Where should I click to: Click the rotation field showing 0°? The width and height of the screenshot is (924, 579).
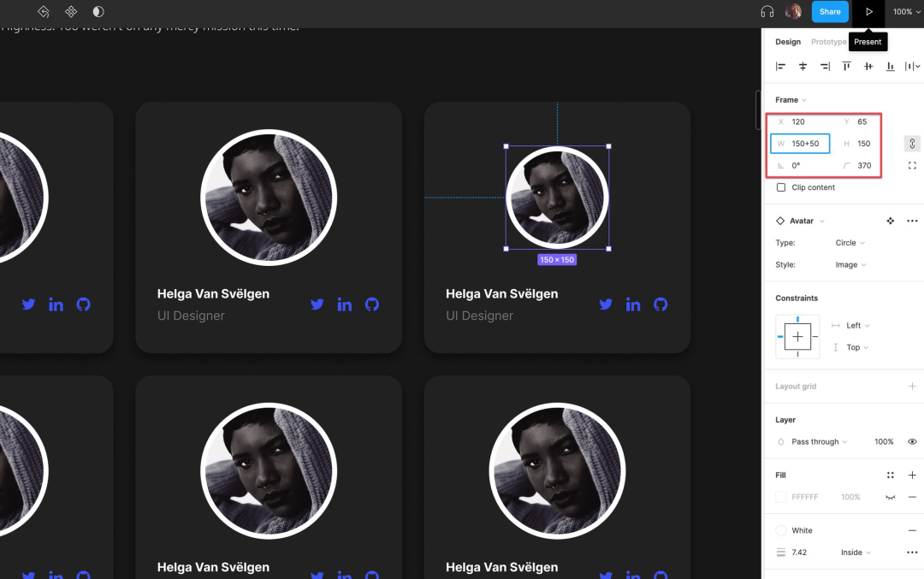point(800,166)
